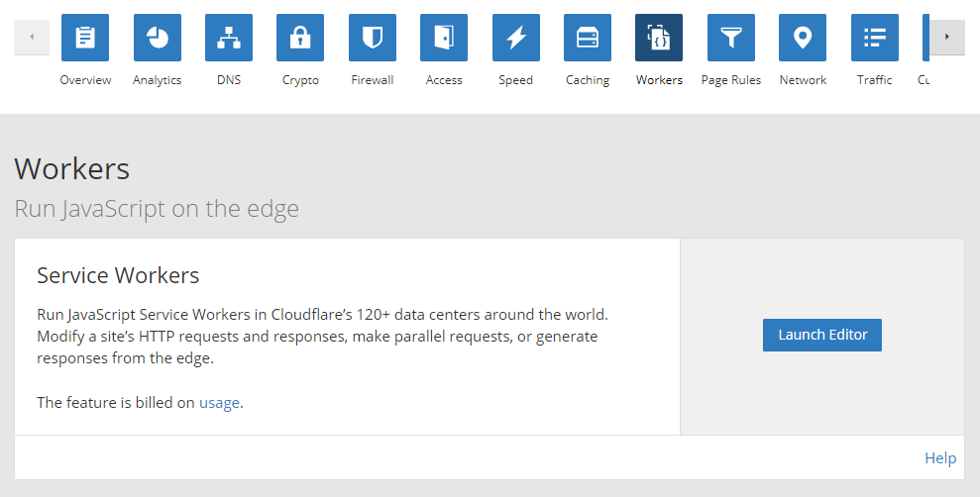Open the Crypto padlock icon

coord(300,38)
